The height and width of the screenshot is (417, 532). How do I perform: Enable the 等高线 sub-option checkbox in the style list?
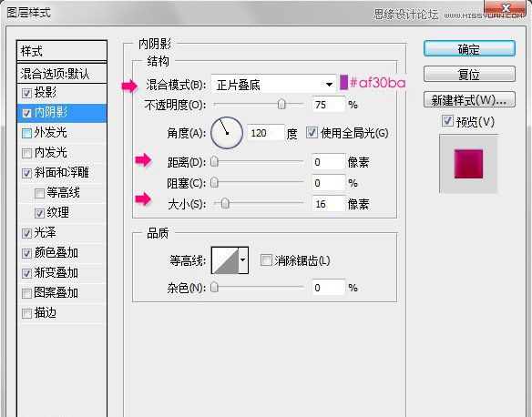coord(39,193)
